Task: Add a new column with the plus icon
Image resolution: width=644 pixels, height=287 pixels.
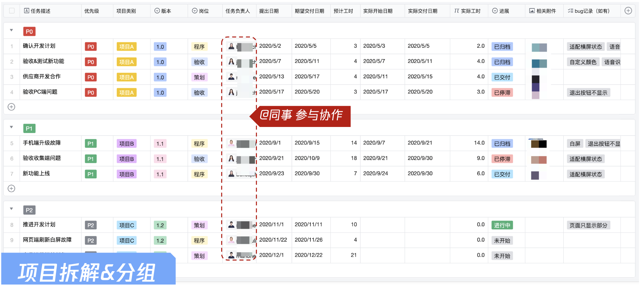Action: 628,11
